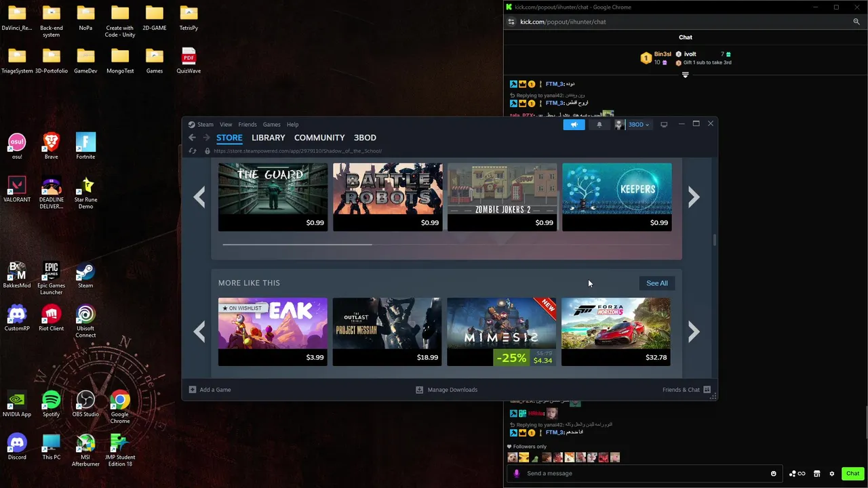Click See All in MORE LIKE THIS

pos(656,283)
